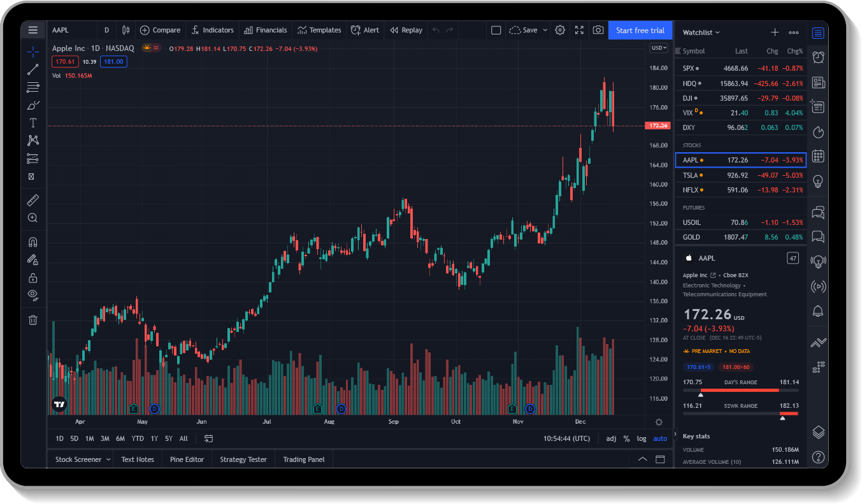Open indicator Templates dropdown
Image resolution: width=862 pixels, height=504 pixels.
(319, 30)
